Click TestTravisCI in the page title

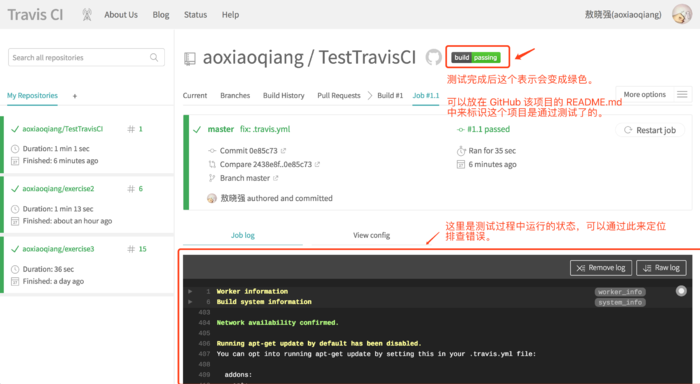pos(367,58)
